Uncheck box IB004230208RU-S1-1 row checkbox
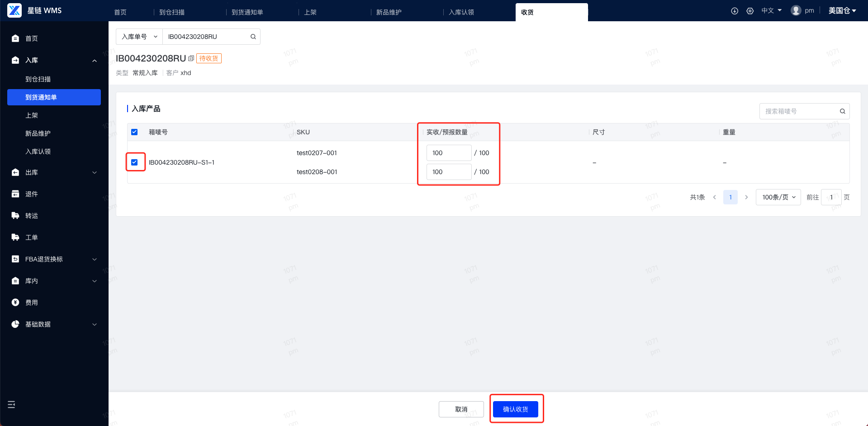This screenshot has width=868, height=426. click(x=134, y=162)
